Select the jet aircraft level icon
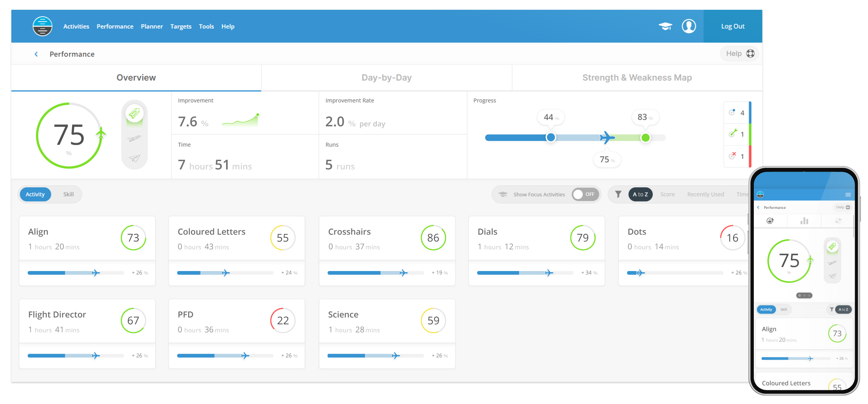Viewport: 868px width, 404px height. (135, 138)
